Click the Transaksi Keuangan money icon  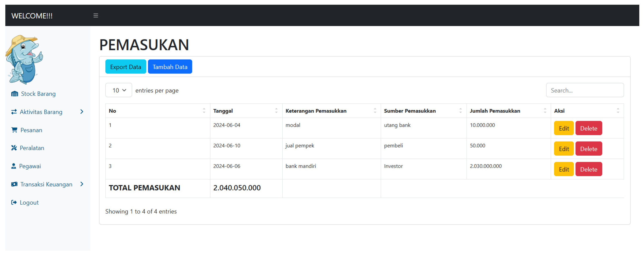point(14,184)
